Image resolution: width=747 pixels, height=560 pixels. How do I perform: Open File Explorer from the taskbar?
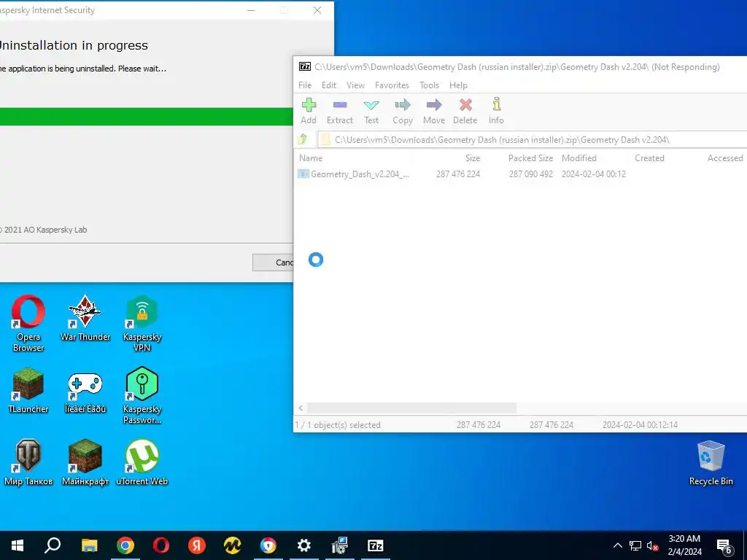89,545
